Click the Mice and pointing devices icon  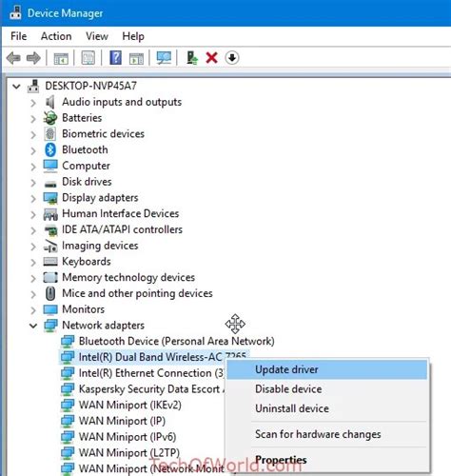click(50, 293)
